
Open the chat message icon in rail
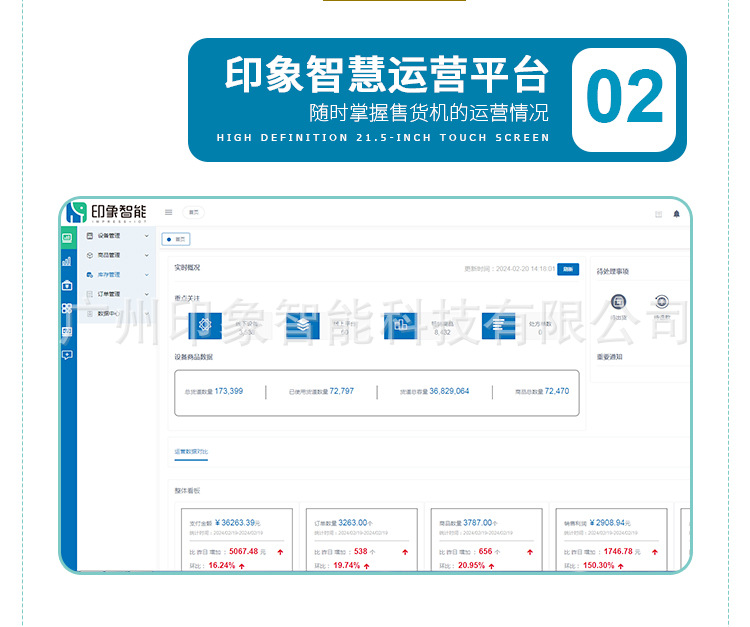coord(67,355)
